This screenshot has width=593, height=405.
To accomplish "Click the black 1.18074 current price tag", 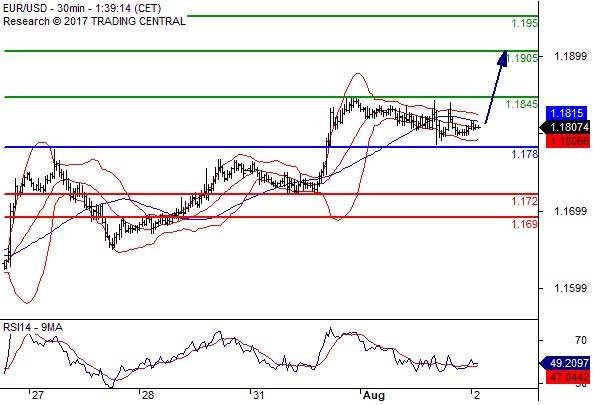I will click(565, 127).
